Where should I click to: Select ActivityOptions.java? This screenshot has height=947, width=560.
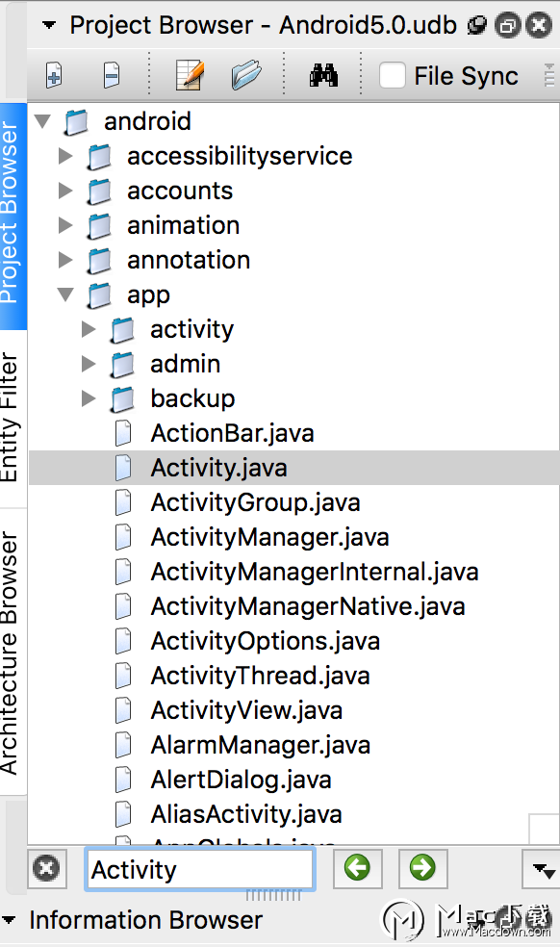point(266,641)
